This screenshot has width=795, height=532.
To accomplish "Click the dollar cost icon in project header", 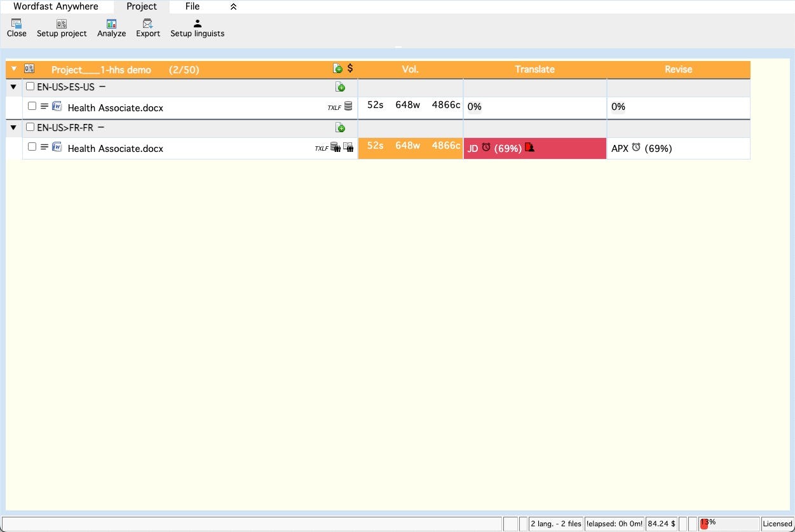I will pos(350,69).
